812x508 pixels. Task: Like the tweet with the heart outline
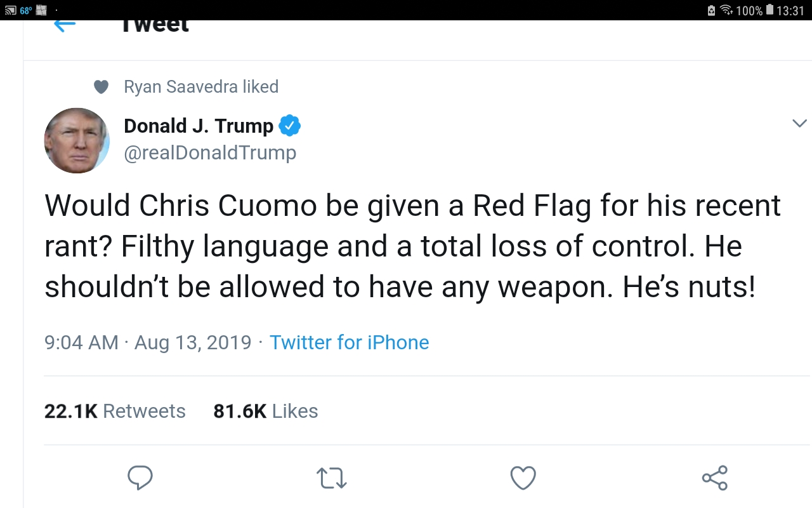click(523, 478)
